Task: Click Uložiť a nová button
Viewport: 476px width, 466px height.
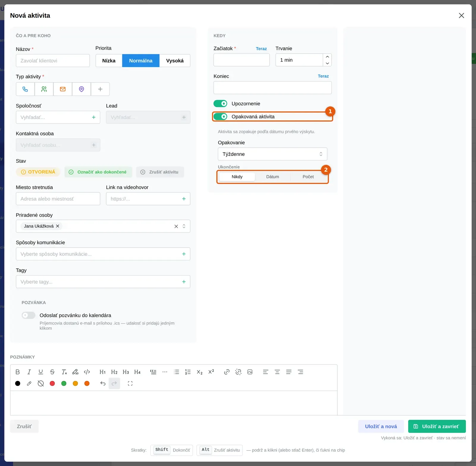Action: [x=381, y=426]
